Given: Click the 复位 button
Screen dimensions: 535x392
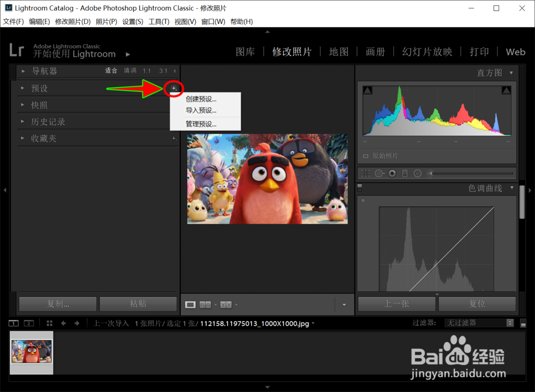Looking at the screenshot, I should (x=477, y=304).
